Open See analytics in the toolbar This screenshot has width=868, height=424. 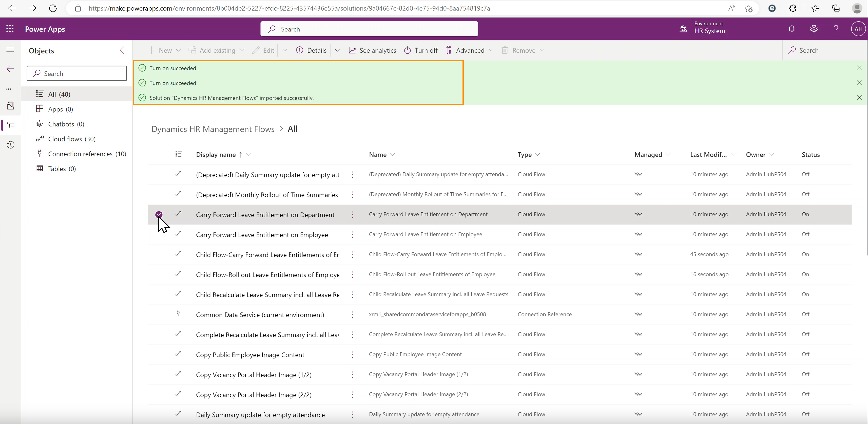tap(372, 50)
